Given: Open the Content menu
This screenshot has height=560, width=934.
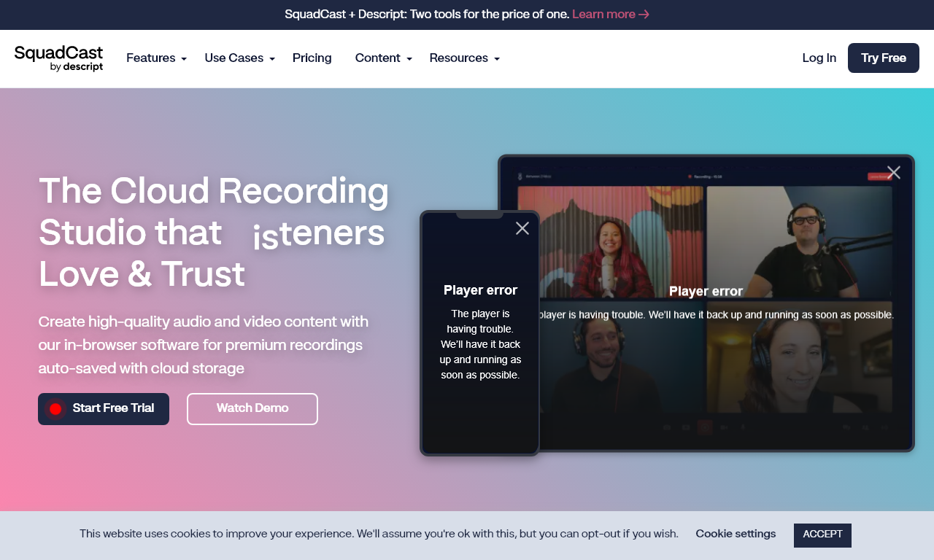Looking at the screenshot, I should point(378,58).
